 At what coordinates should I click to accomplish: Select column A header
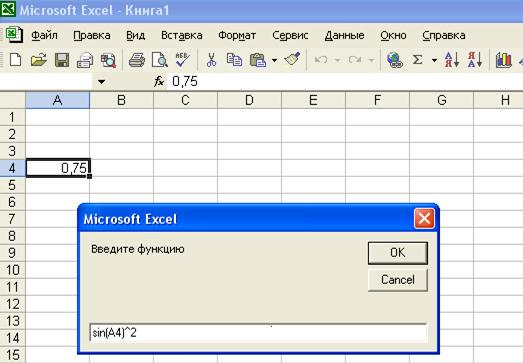[58, 100]
